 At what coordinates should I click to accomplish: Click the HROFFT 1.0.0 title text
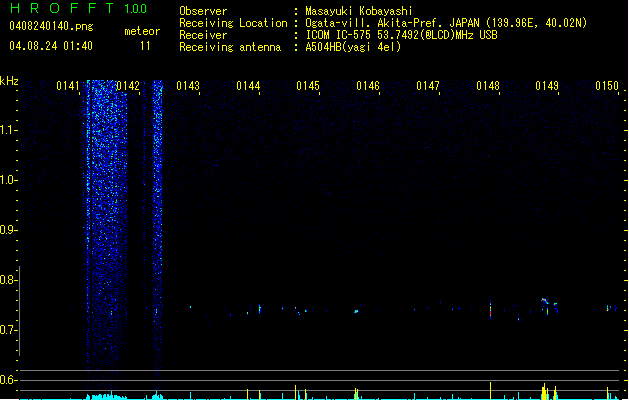pos(79,8)
